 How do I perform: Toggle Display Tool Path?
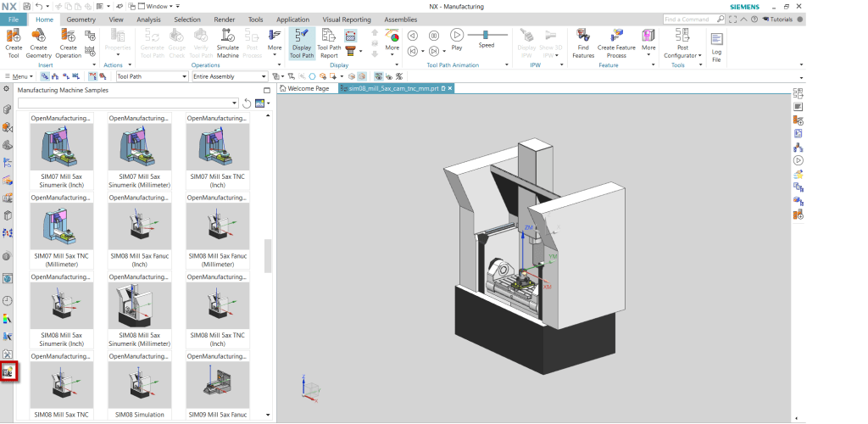tap(302, 41)
